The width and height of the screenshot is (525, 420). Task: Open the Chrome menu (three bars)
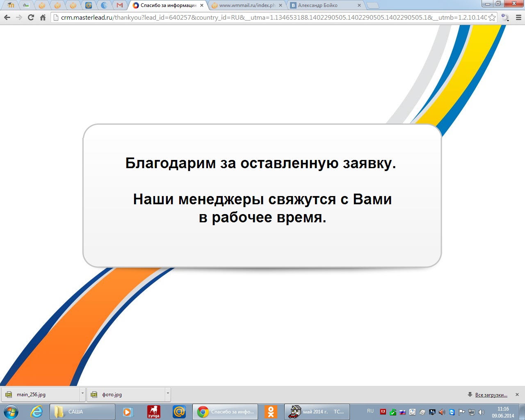point(518,18)
